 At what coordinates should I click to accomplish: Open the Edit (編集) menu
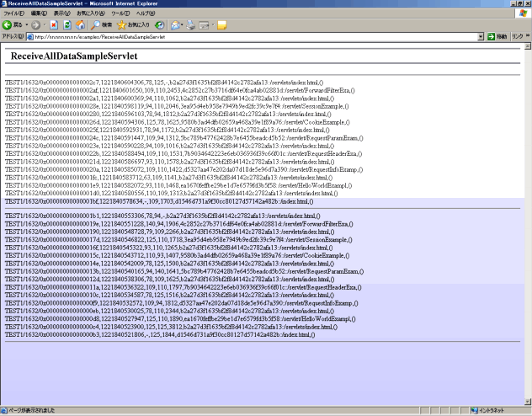(x=39, y=13)
